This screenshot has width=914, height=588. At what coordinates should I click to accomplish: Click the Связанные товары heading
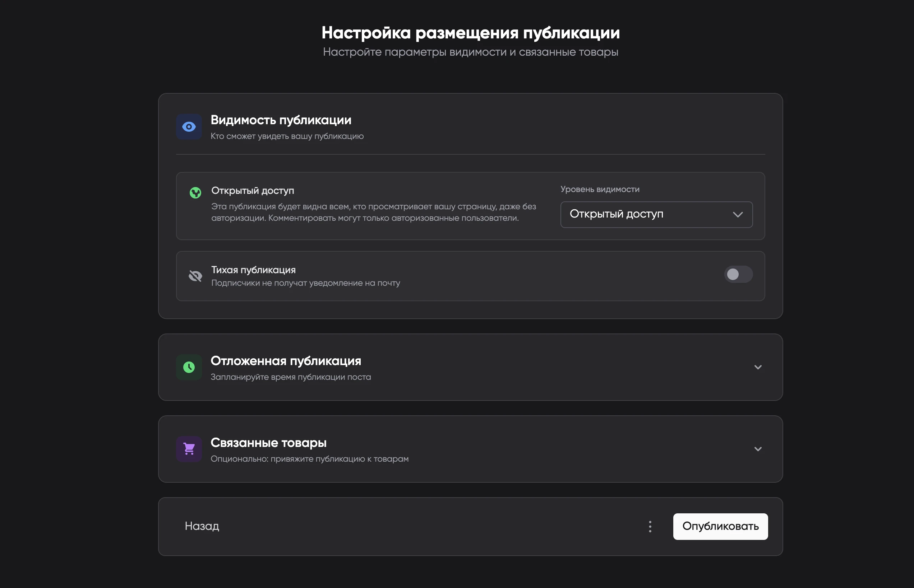[268, 443]
